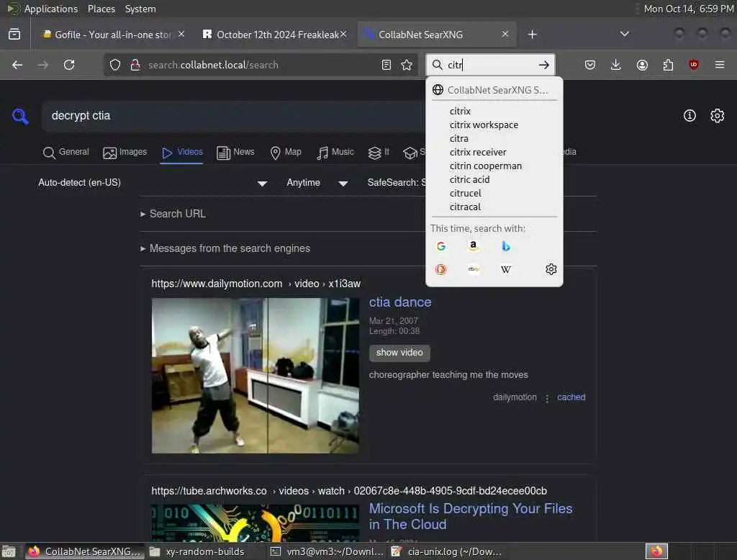This screenshot has width=737, height=560.
Task: Open a new browser tab
Action: pyautogui.click(x=532, y=35)
